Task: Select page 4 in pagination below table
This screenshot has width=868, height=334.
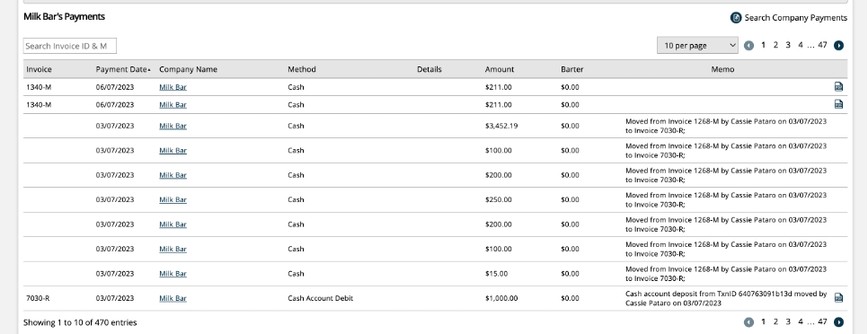Action: [x=800, y=321]
